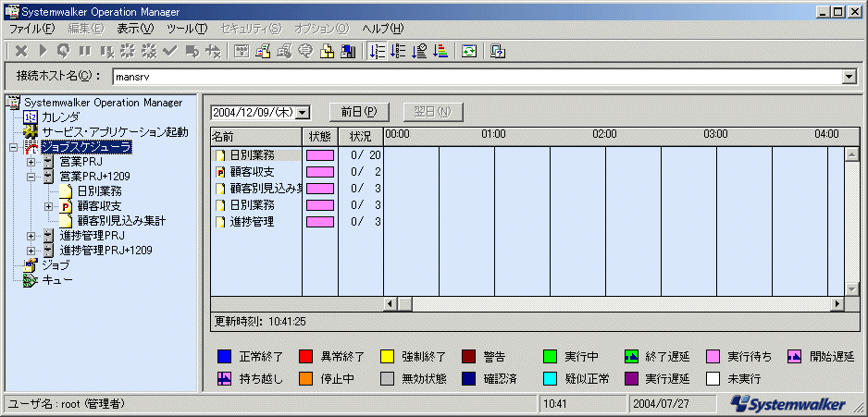
Task: Click the gear icon of サービス・アプリケーション起動
Action: pos(31,132)
